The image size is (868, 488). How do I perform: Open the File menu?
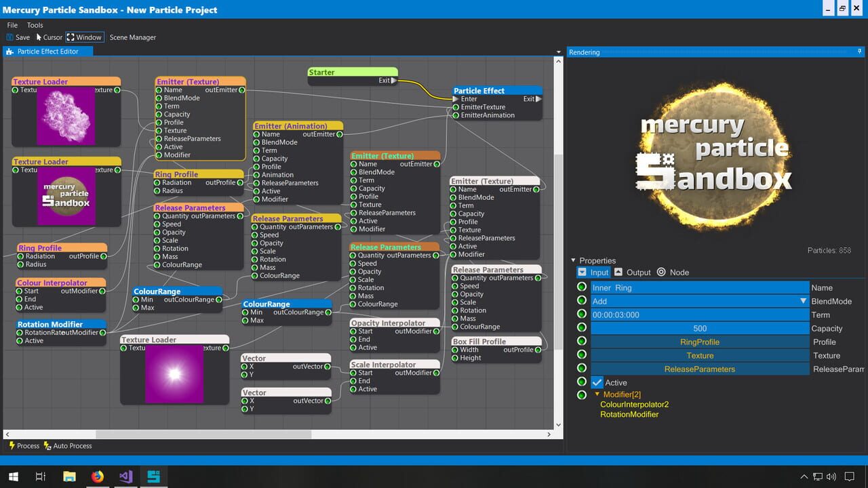tap(12, 25)
